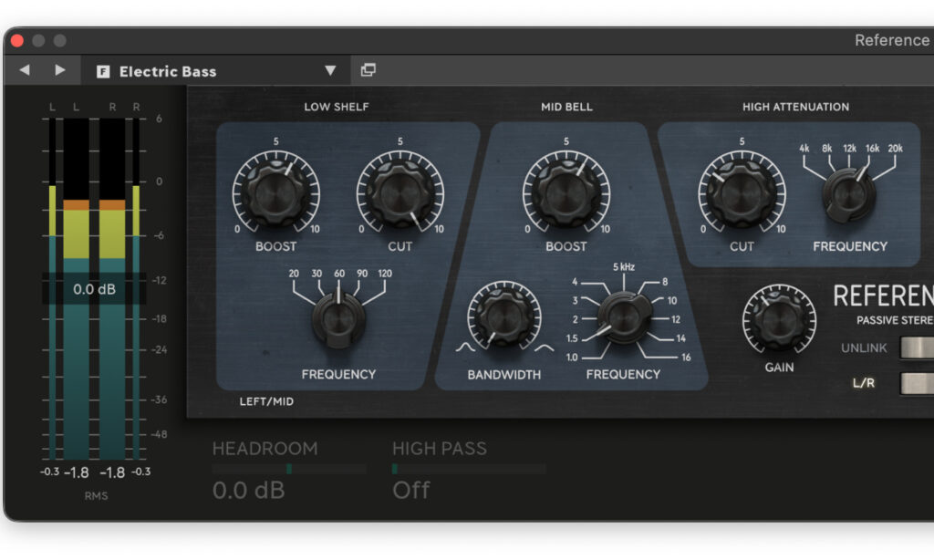This screenshot has width=934, height=560.
Task: Click the 0.0 dB meter readout
Action: [x=94, y=289]
